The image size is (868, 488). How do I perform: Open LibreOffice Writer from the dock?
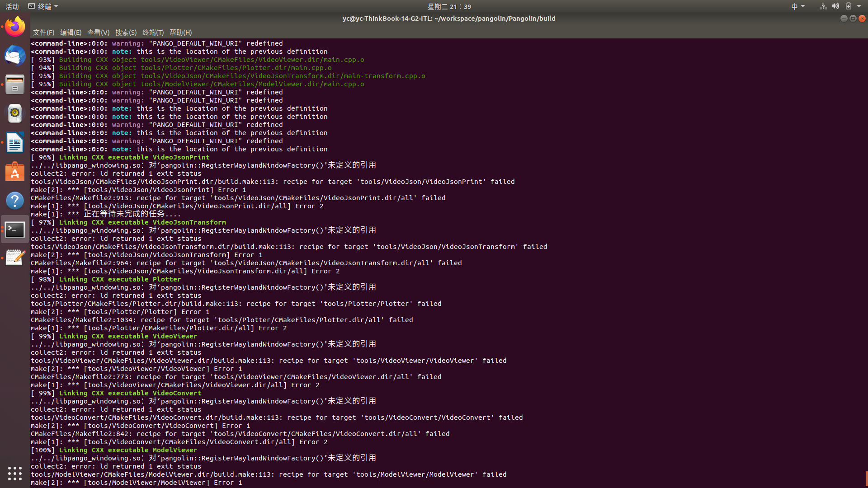15,142
